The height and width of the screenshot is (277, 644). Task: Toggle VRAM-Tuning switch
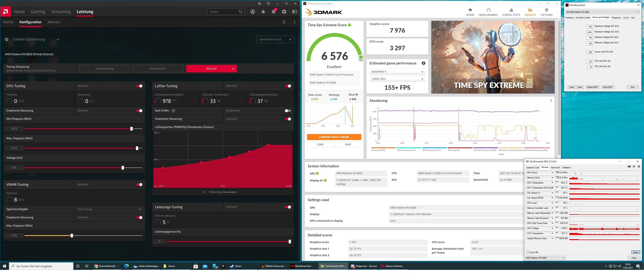[x=139, y=185]
